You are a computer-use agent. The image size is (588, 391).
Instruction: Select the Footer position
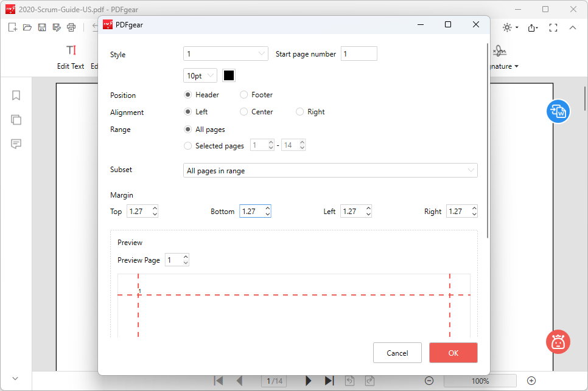tap(243, 95)
